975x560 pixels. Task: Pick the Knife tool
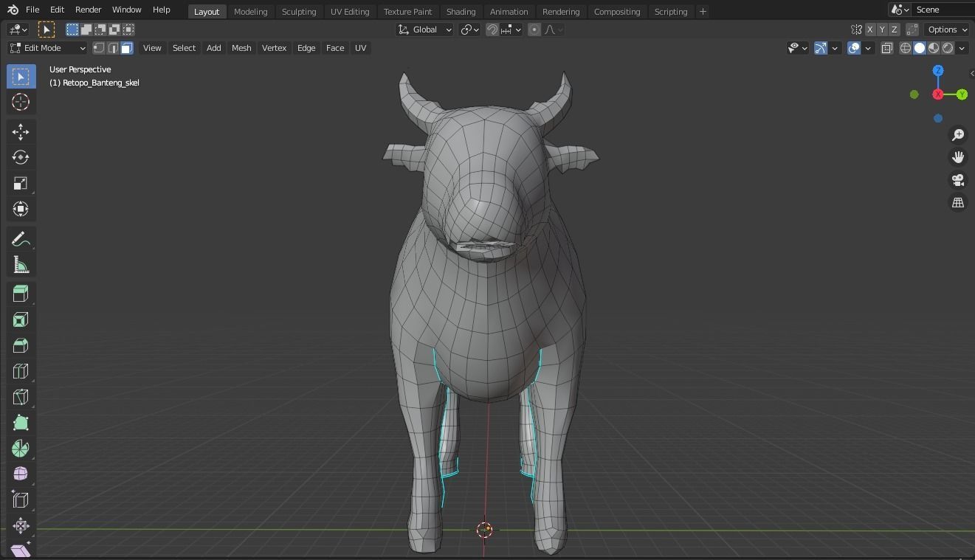[21, 397]
